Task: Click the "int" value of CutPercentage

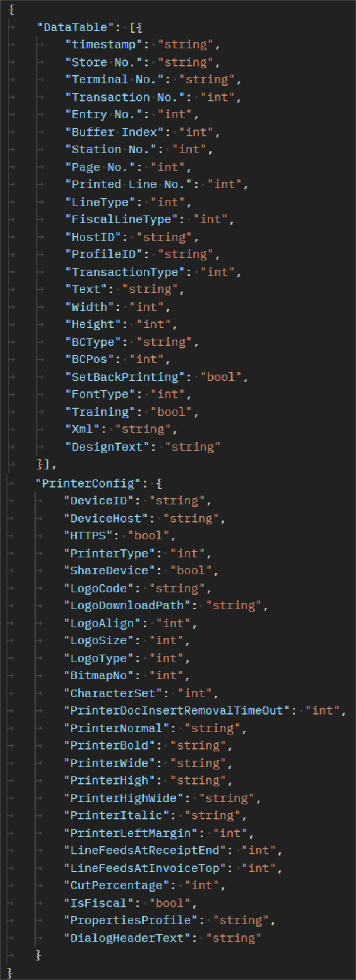Action: click(x=202, y=886)
